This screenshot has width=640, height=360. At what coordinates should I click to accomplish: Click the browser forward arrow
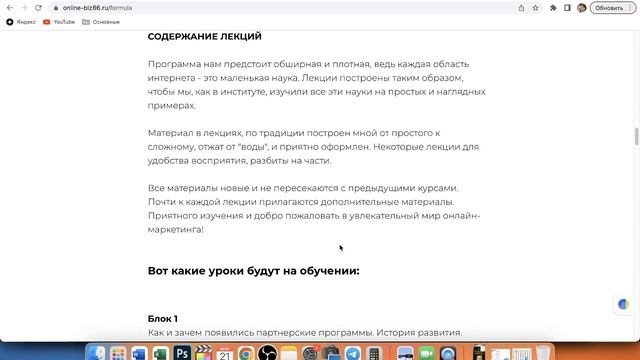(x=24, y=8)
